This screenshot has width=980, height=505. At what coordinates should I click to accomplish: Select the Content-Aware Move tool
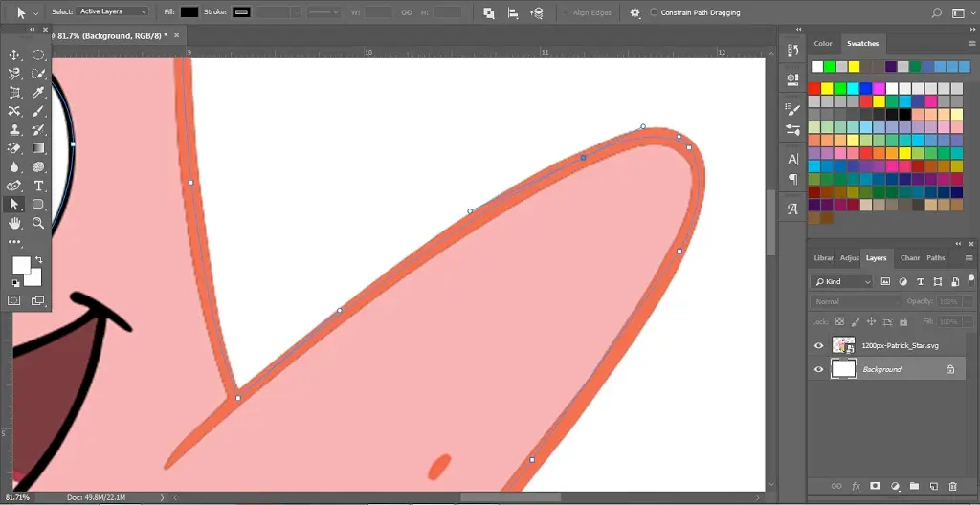(14, 111)
